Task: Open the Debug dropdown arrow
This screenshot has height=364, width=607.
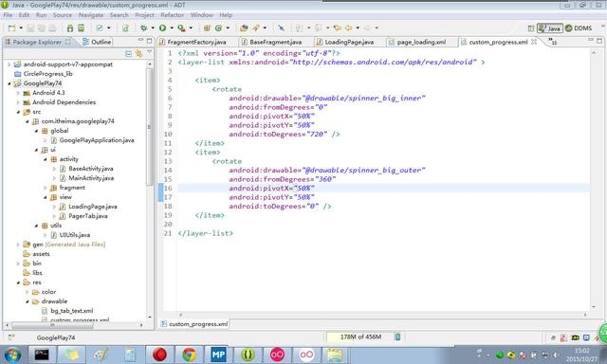Action: tap(153, 27)
